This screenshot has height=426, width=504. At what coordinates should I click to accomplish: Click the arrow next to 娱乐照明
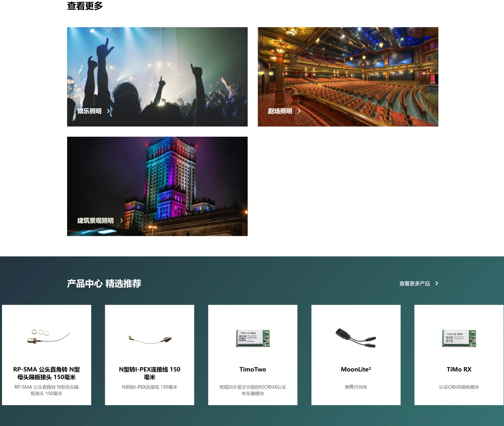pos(108,111)
